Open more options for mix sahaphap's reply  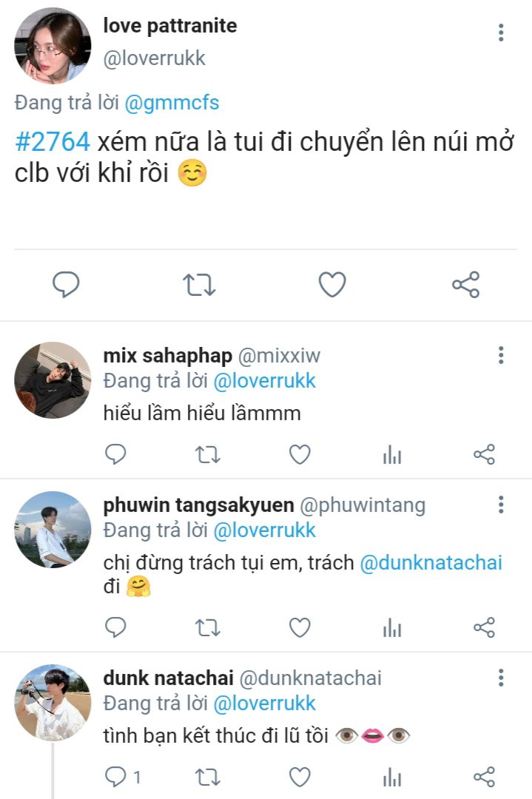(x=501, y=356)
